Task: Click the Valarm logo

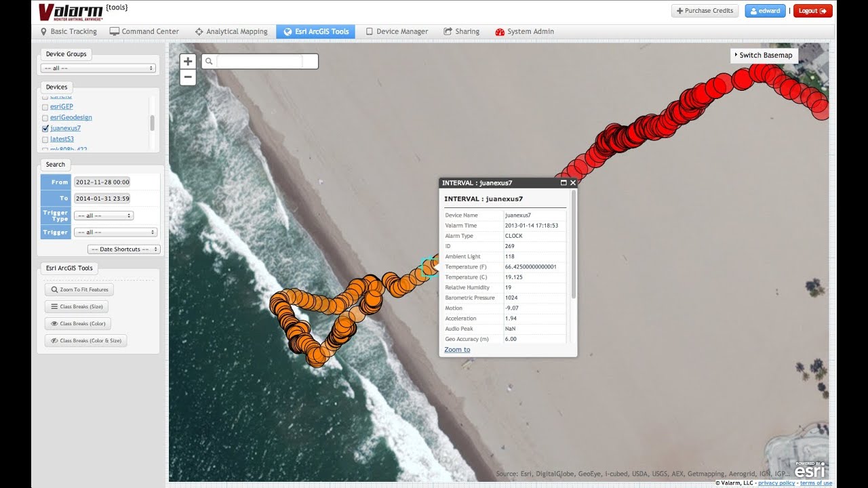Action: pos(70,12)
